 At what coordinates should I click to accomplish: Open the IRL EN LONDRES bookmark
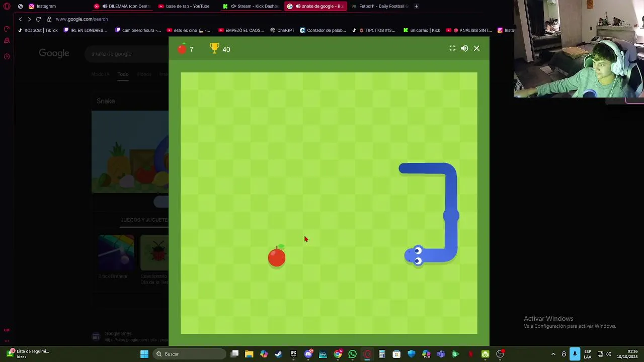click(x=85, y=30)
